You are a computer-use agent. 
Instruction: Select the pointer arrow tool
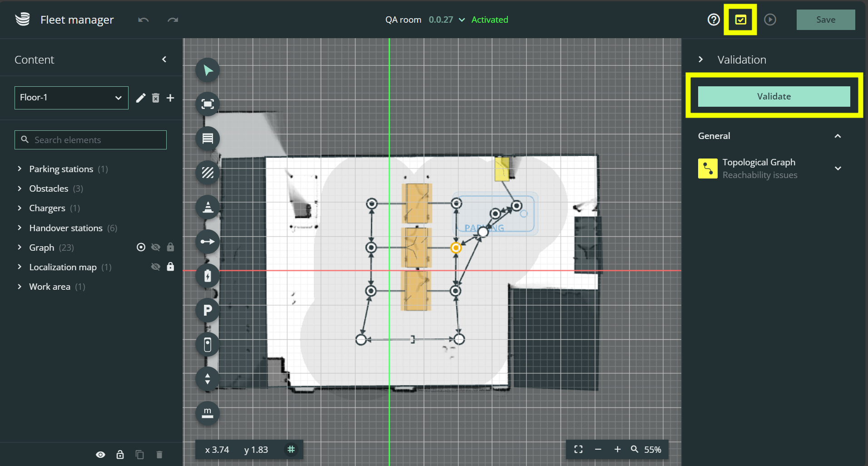click(x=208, y=70)
